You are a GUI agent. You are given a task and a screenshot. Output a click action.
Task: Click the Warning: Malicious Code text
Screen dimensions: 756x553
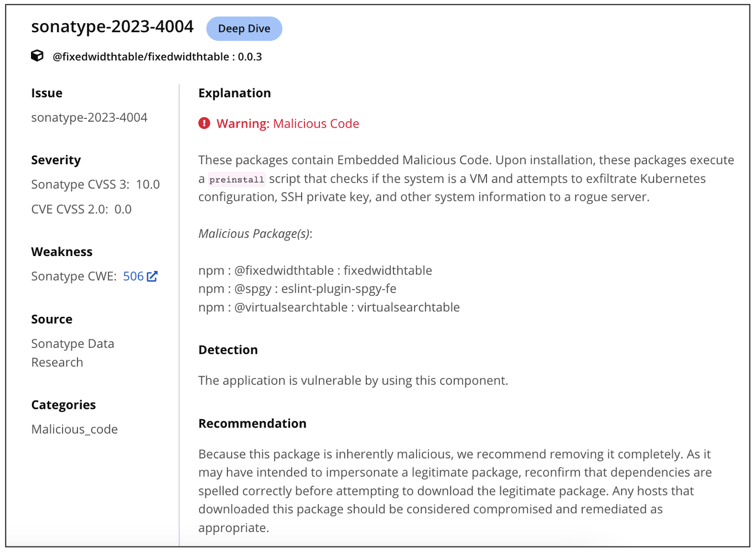288,124
